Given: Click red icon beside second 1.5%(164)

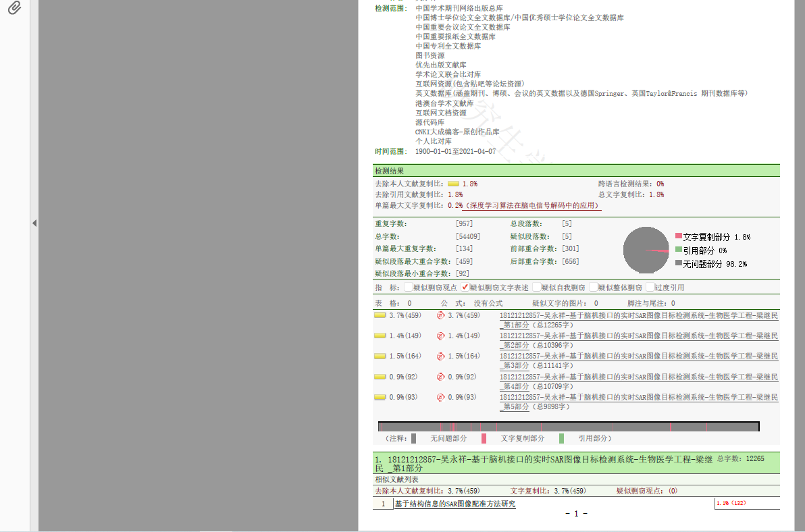Looking at the screenshot, I should [x=440, y=356].
